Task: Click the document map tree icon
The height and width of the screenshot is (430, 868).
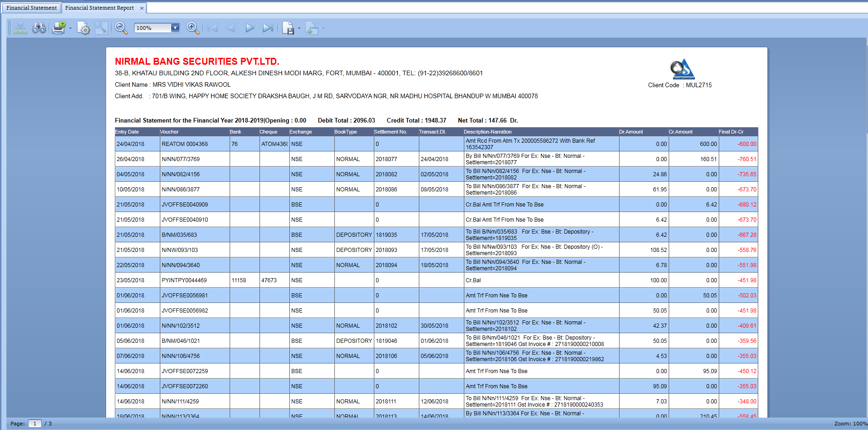Action: 20,28
